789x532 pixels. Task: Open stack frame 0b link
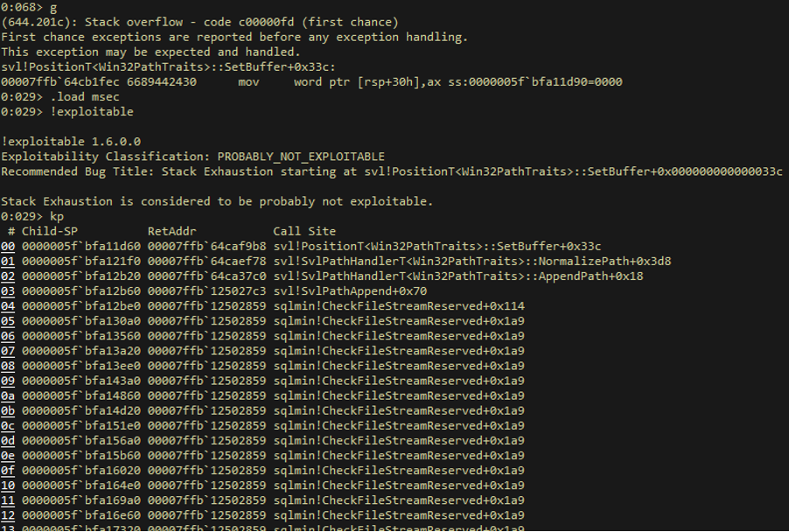[x=8, y=411]
